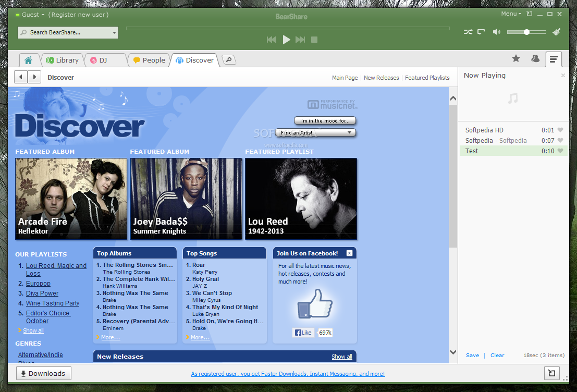Open the Europop playlist
This screenshot has width=577, height=392.
click(x=38, y=284)
